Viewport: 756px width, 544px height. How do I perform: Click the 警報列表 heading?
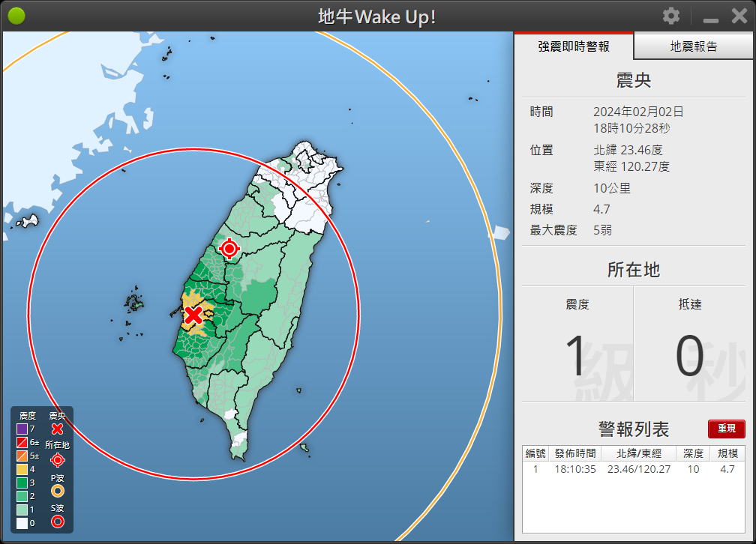click(x=634, y=429)
